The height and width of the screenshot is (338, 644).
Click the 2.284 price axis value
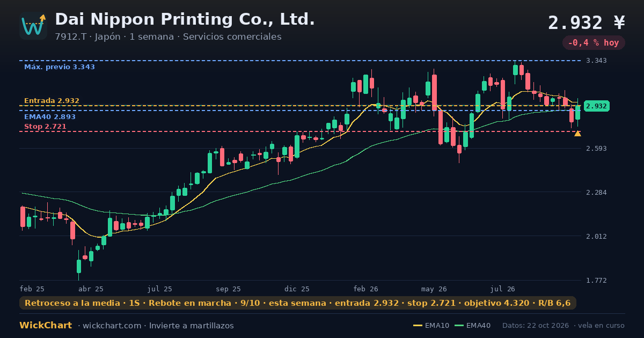(596, 192)
